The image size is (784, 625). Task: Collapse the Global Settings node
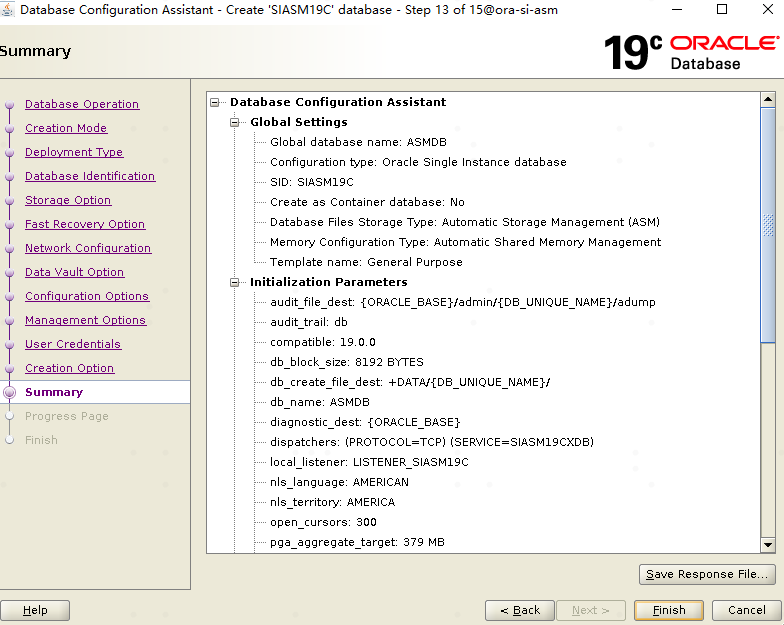coord(234,122)
